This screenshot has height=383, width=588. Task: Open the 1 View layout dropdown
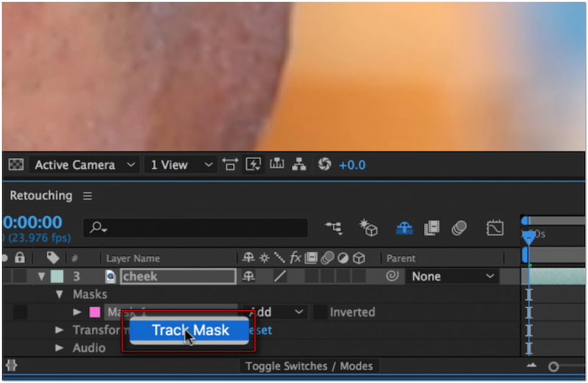pos(179,165)
